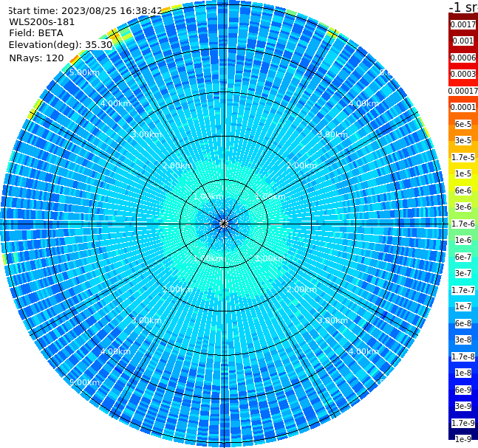Click the 6e-9 colorbar tick

pos(463,390)
